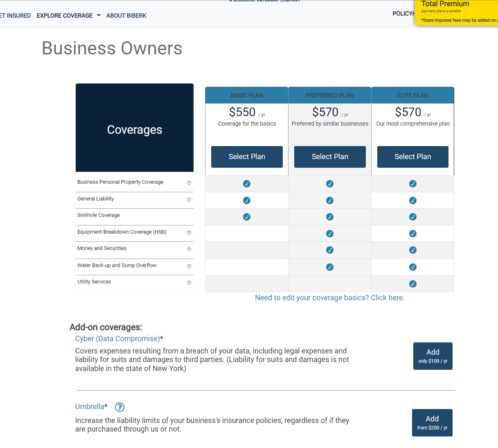
Task: Open help icon for Money and Securities
Action: click(189, 249)
